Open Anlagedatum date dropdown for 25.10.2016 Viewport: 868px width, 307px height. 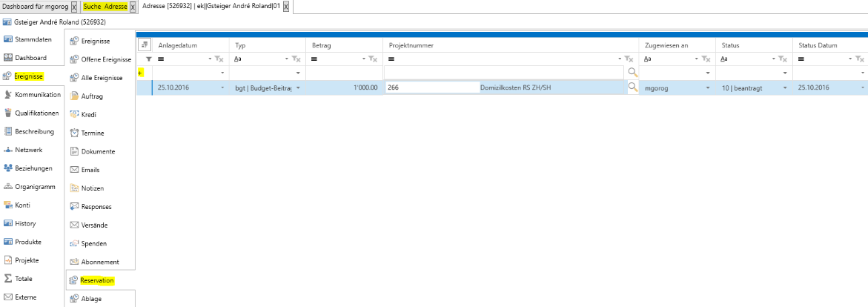[x=222, y=88]
